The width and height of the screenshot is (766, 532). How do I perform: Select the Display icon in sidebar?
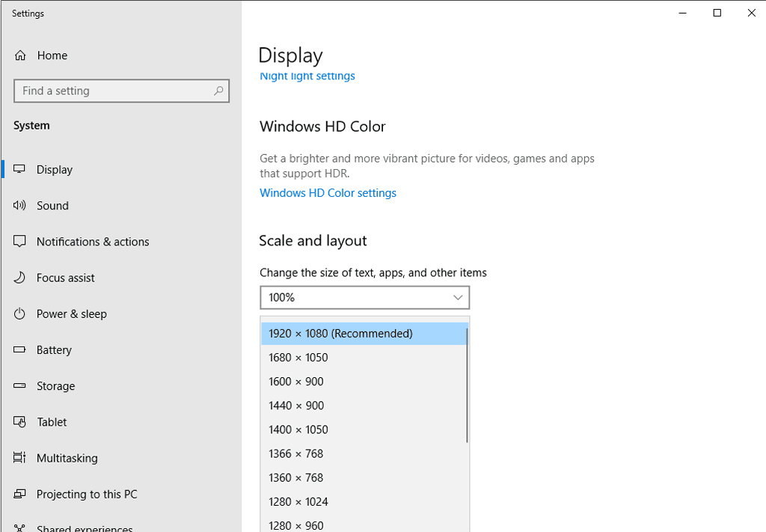tap(19, 169)
